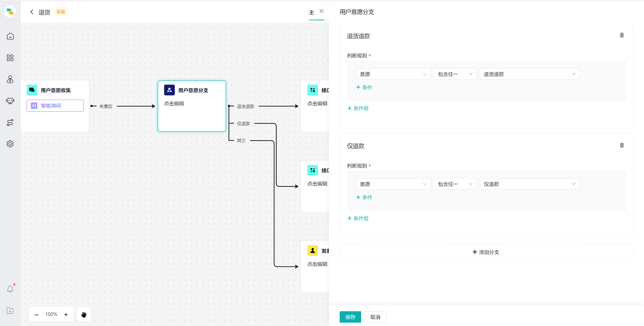Screen dimensions: 644x326
Task: Click the 退货 flow title
Action: click(x=44, y=12)
